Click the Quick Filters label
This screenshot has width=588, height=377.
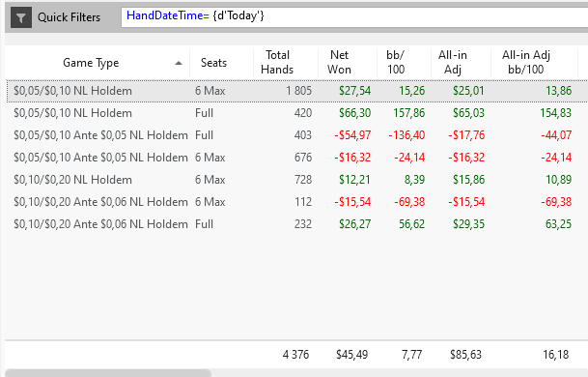tap(69, 17)
